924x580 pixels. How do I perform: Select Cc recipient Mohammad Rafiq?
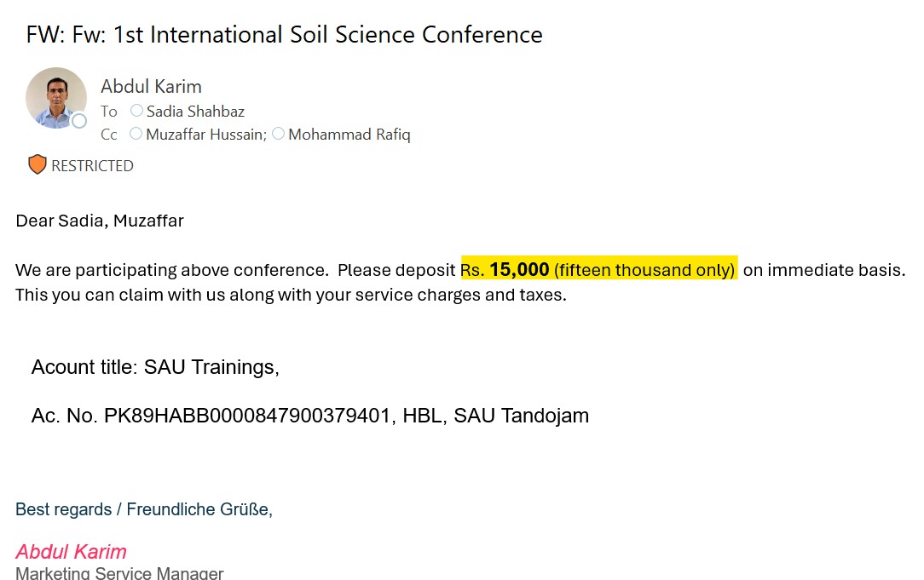[349, 135]
